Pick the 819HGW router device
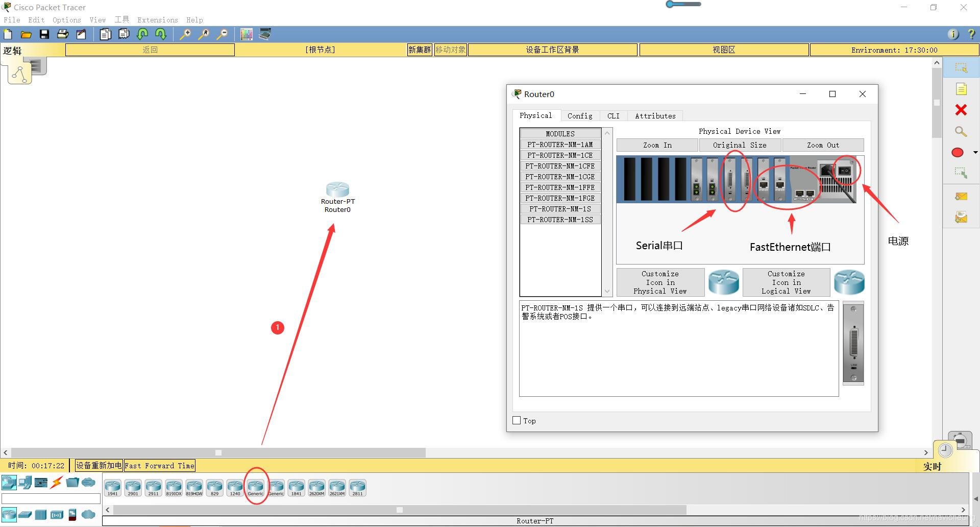The width and height of the screenshot is (980, 527). [194, 488]
